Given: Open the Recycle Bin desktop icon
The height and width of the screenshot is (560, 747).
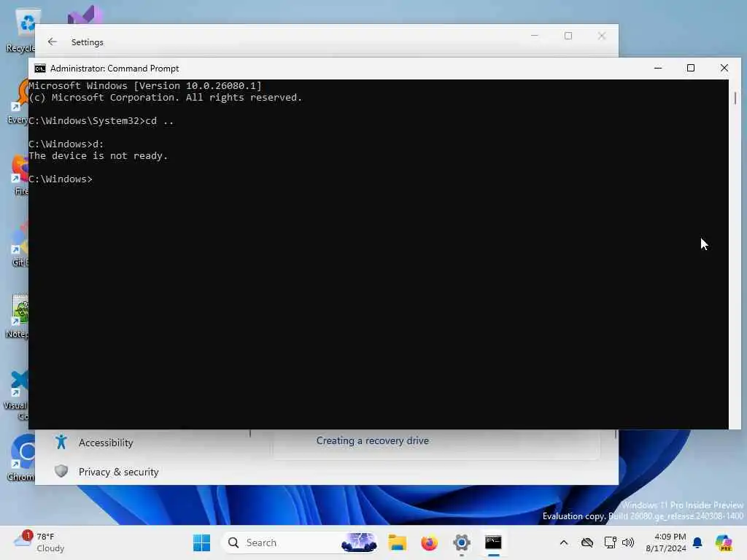Looking at the screenshot, I should [x=21, y=31].
